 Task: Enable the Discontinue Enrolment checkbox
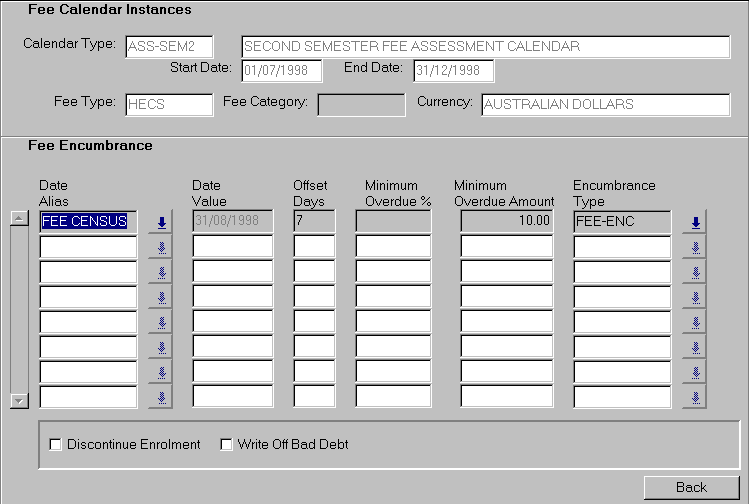coord(56,444)
